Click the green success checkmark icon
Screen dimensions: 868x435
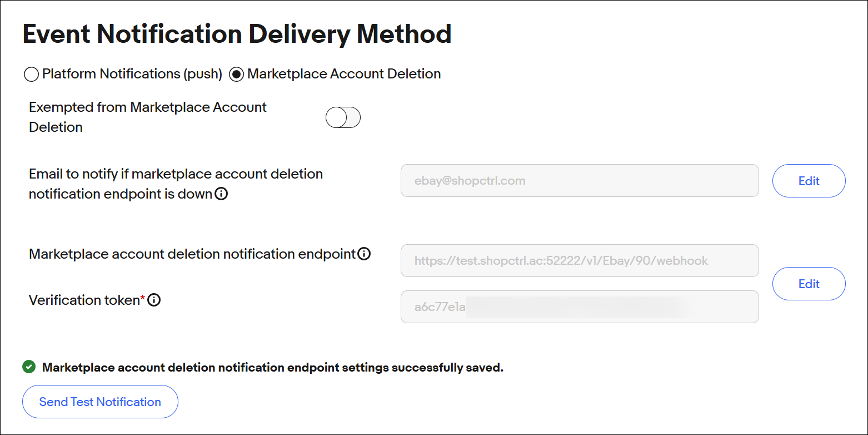(x=29, y=367)
